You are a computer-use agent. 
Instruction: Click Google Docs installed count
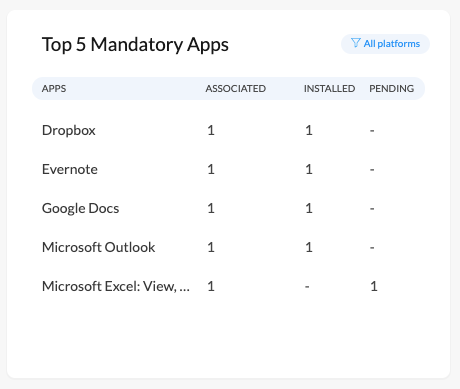coord(309,208)
